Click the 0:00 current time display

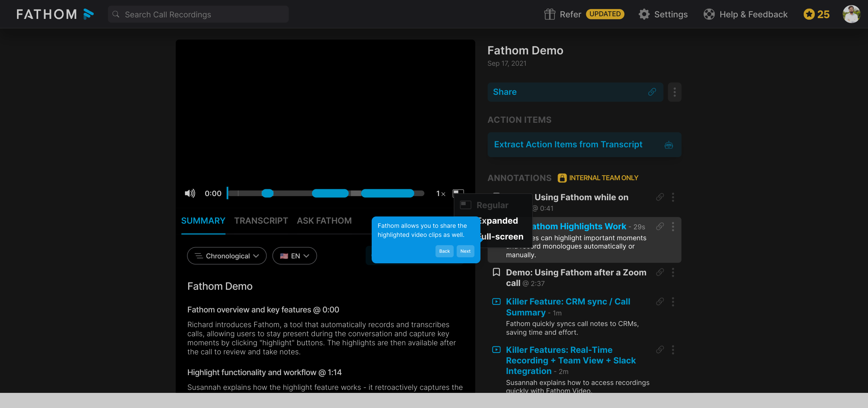click(213, 193)
